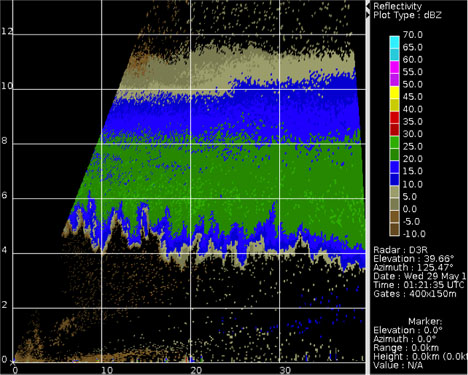Viewport: 468px width, 375px height.
Task: Select the 65.0 legend value
Action: tap(412, 47)
